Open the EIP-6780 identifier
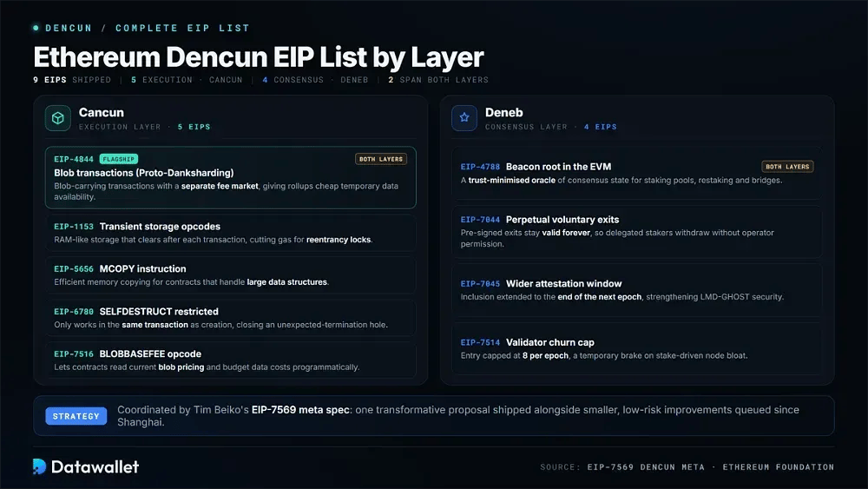The image size is (868, 489). (x=74, y=312)
